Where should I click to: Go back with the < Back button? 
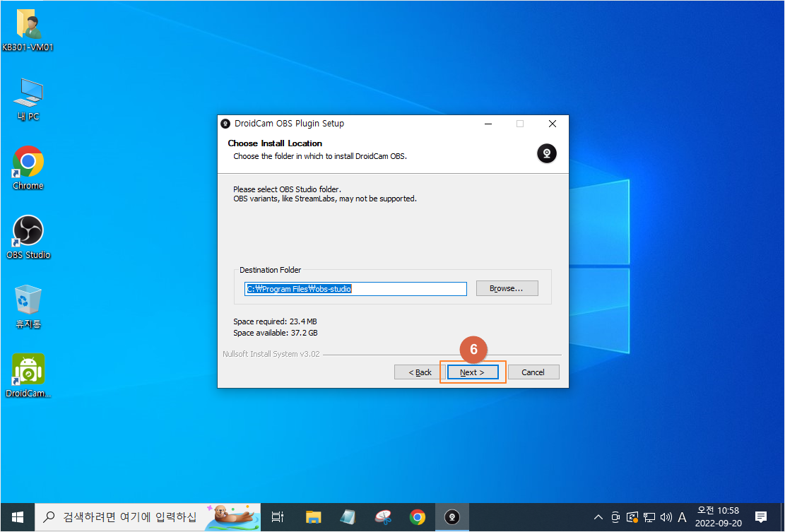420,372
